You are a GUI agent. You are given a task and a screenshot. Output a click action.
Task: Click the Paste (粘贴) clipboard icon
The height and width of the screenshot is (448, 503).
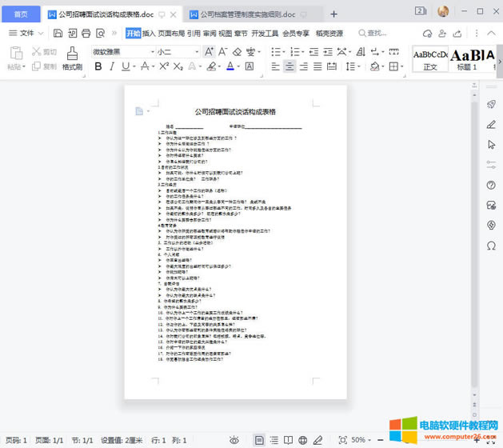coord(15,54)
